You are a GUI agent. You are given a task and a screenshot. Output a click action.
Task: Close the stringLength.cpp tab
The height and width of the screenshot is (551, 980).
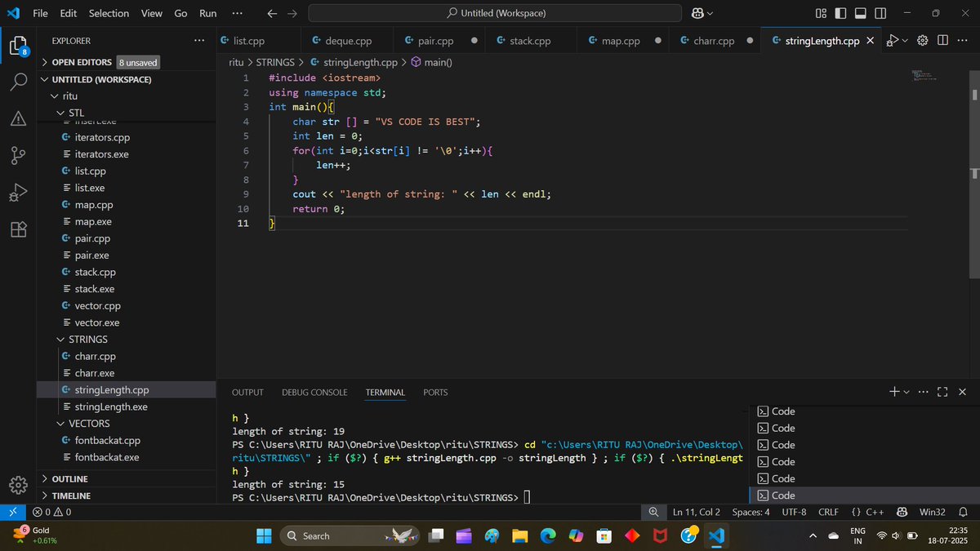point(870,41)
